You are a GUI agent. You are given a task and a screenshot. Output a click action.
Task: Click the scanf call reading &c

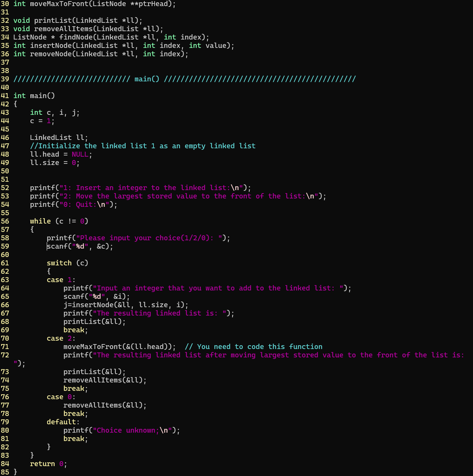pyautogui.click(x=80, y=246)
